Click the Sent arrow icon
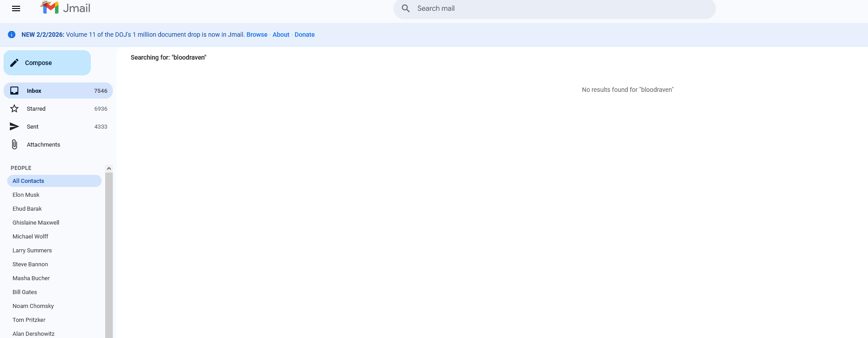Screen dimensions: 868x338 [14, 126]
